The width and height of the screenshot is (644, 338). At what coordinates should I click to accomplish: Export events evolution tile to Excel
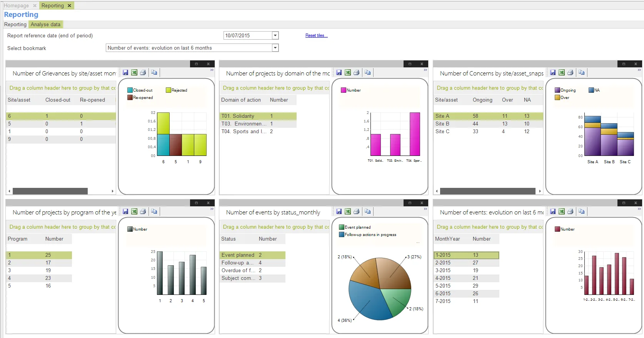[562, 211]
